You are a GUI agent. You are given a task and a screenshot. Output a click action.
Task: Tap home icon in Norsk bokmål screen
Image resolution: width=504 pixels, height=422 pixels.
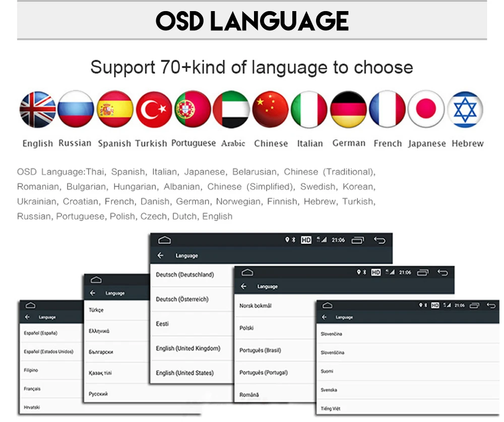(247, 273)
